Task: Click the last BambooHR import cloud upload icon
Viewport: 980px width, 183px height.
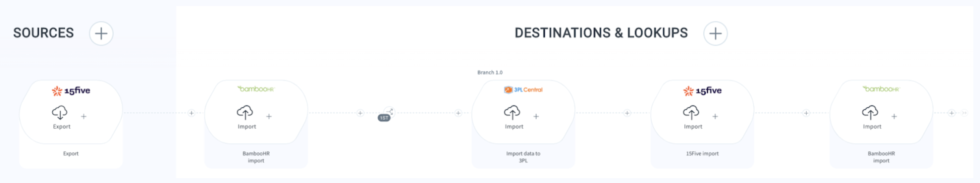Action: [870, 113]
